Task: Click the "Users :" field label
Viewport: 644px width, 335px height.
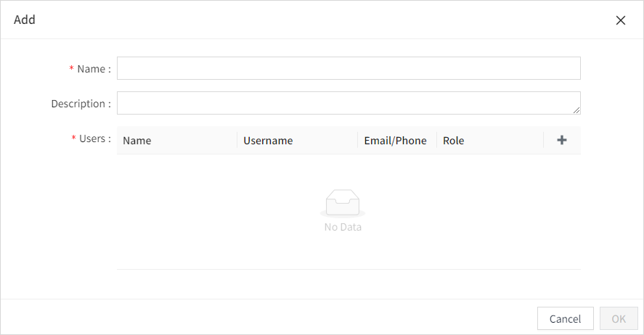Action: click(x=95, y=138)
